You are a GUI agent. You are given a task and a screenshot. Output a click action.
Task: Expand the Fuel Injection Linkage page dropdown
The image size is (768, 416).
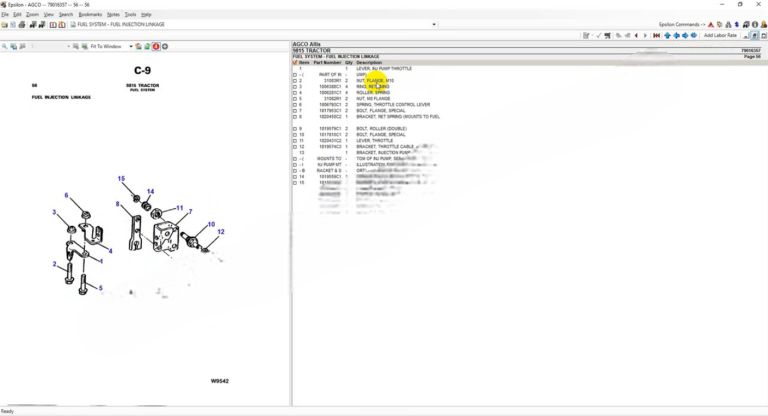pyautogui.click(x=434, y=24)
